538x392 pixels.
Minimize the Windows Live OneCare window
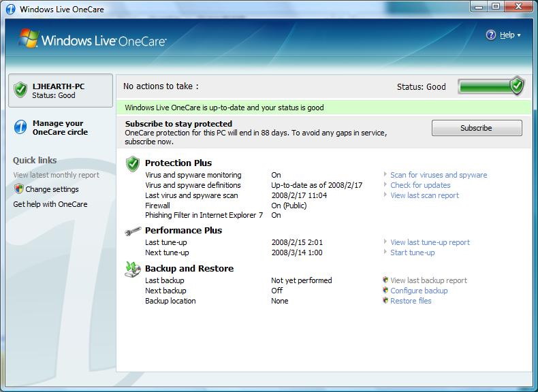[x=479, y=7]
